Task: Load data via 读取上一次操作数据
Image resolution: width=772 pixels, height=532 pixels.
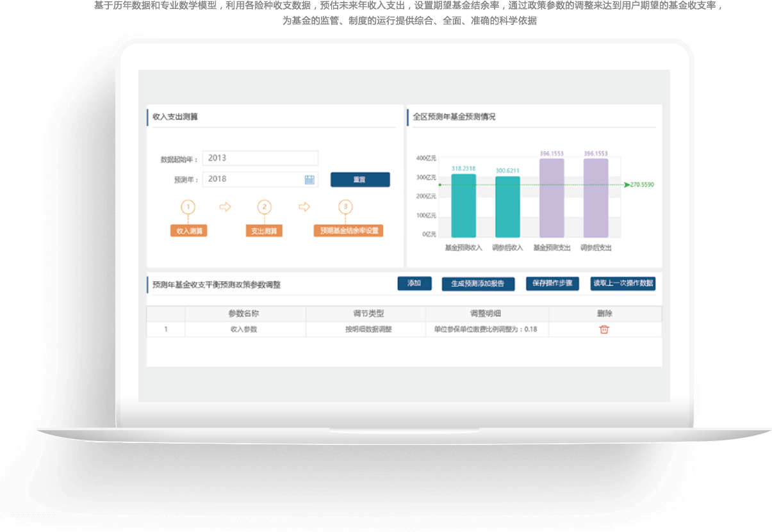Action: 623,283
